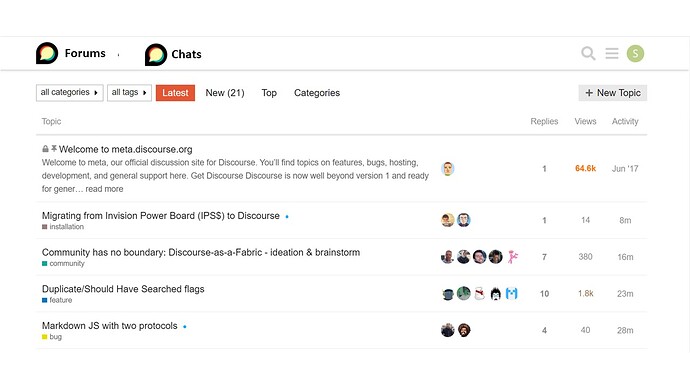Image resolution: width=690 pixels, height=388 pixels.
Task: Open the all tags dropdown
Action: click(x=129, y=93)
